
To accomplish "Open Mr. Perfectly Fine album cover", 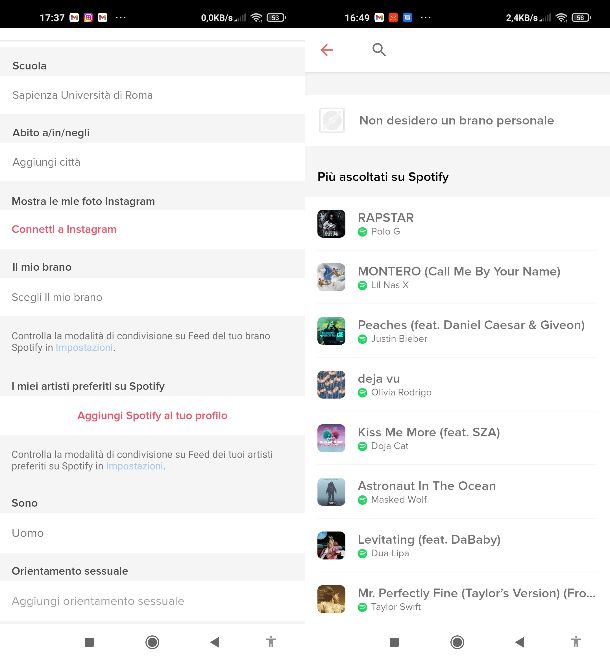I will click(x=331, y=599).
